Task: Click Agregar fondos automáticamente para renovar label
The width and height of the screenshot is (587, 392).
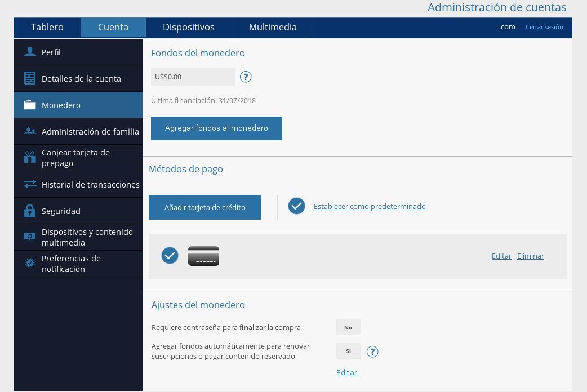Action: [230, 351]
